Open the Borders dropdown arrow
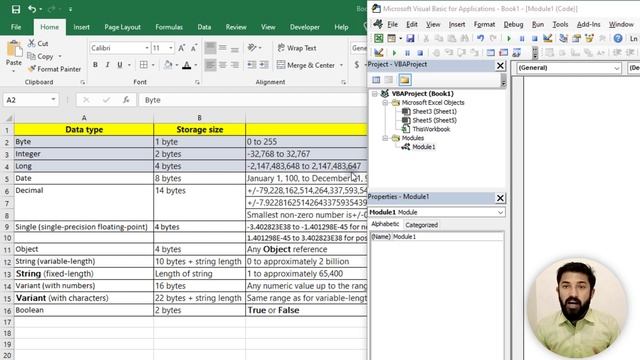640x360 pixels. (x=153, y=65)
